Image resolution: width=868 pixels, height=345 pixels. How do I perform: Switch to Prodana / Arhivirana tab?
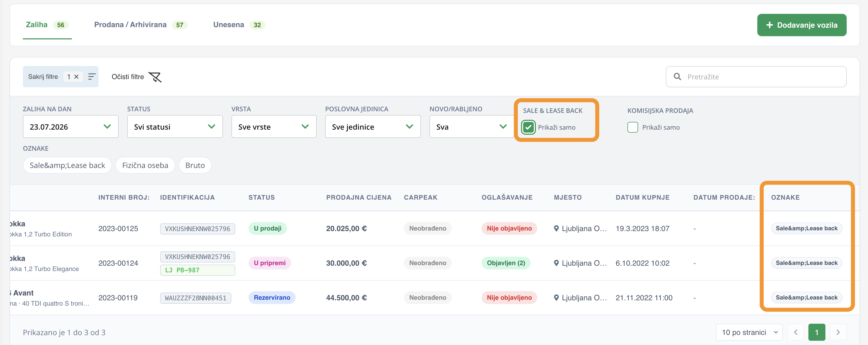140,25
